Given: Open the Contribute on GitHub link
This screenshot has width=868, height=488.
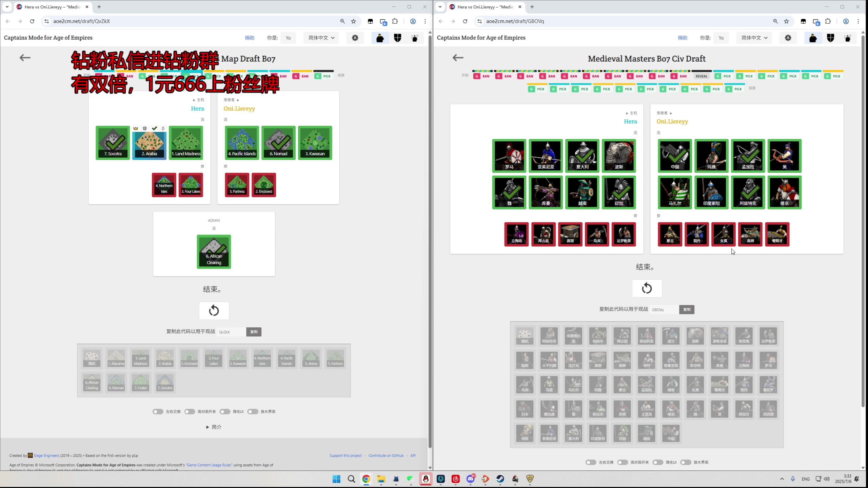Looking at the screenshot, I should (x=386, y=455).
